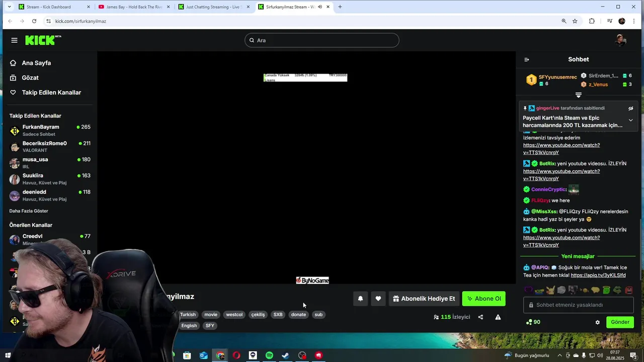Select the westcol tag

point(234,315)
